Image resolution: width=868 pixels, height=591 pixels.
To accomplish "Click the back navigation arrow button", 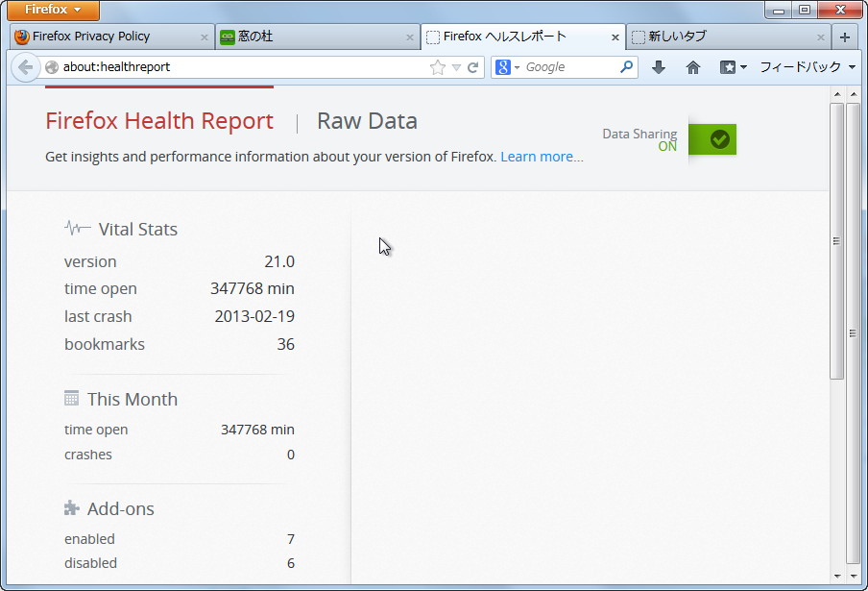I will tap(26, 67).
